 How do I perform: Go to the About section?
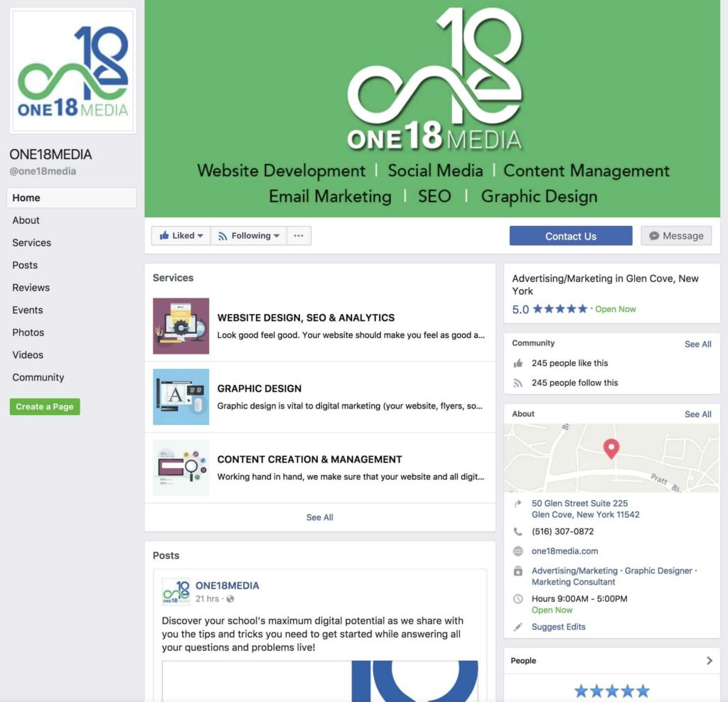coord(26,220)
